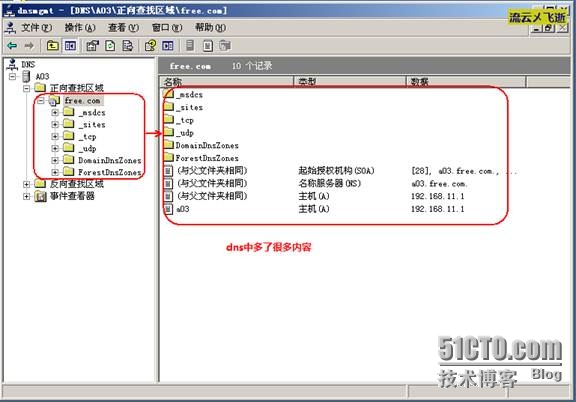Click the SOA record document icon
This screenshot has height=402, width=576.
pyautogui.click(x=168, y=171)
